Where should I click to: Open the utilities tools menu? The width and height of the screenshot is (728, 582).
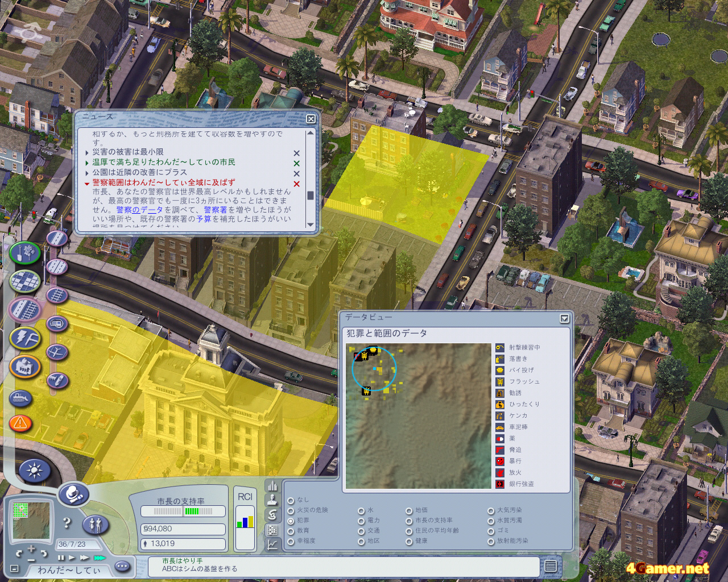click(25, 338)
